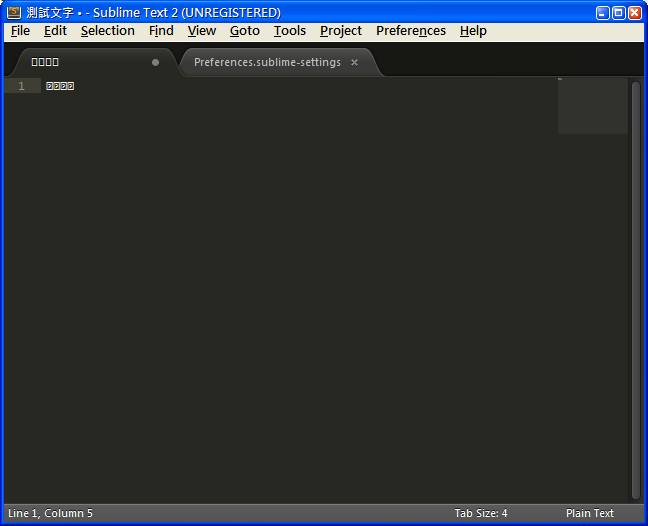Image resolution: width=648 pixels, height=526 pixels.
Task: Select the first unsaved file tab
Action: click(x=95, y=62)
